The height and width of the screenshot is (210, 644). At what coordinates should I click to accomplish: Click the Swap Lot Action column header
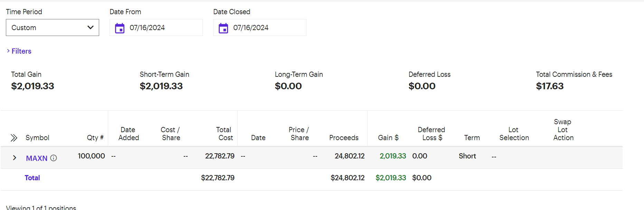[563, 130]
